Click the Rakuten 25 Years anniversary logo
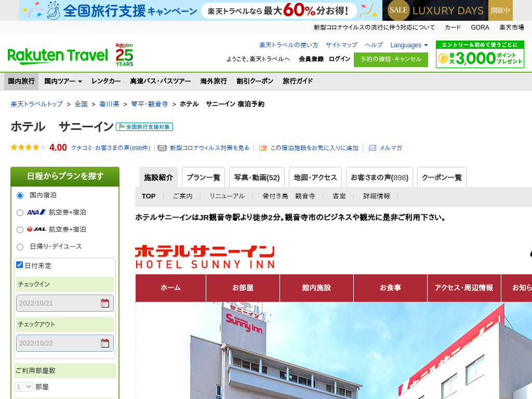This screenshot has width=532, height=399. tap(124, 55)
